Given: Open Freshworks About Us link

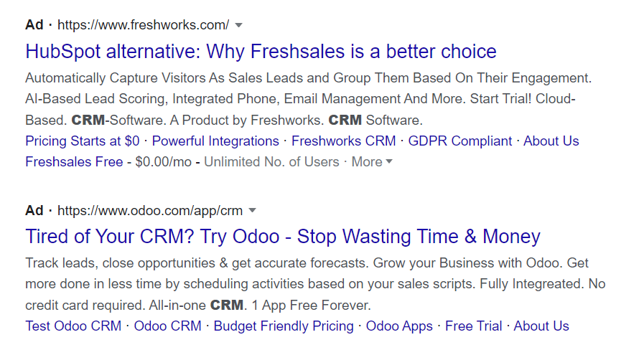Looking at the screenshot, I should (x=551, y=141).
